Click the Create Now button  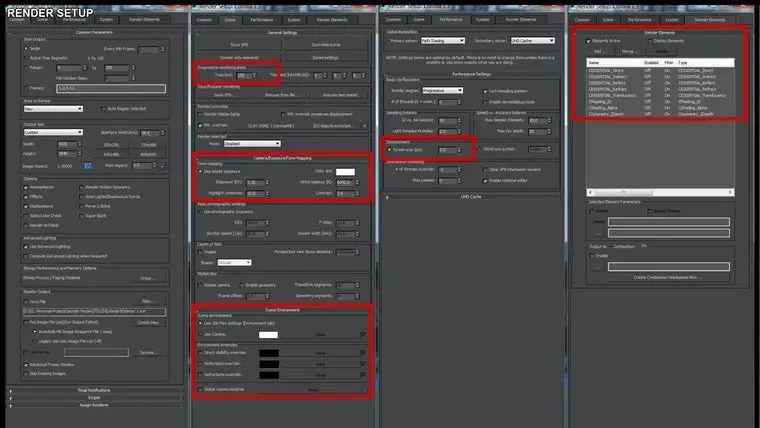coord(148,322)
